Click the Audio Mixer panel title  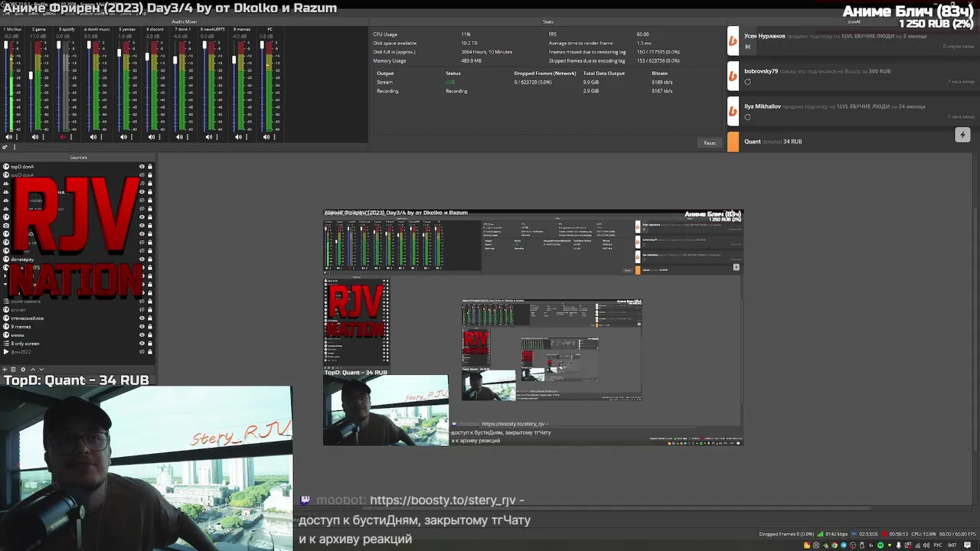point(185,21)
